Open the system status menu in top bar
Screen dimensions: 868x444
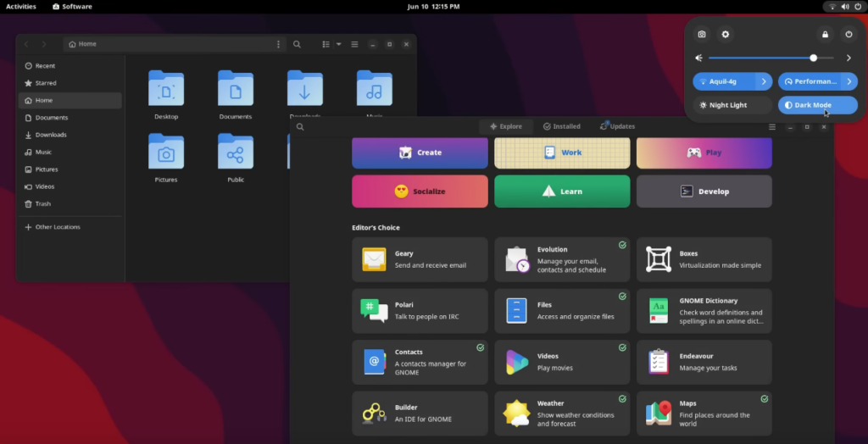844,7
